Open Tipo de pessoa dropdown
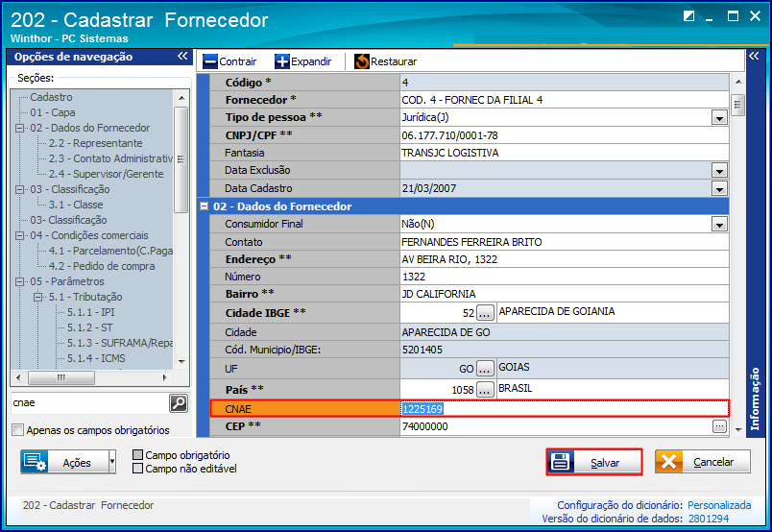The height and width of the screenshot is (532, 772). click(x=719, y=118)
